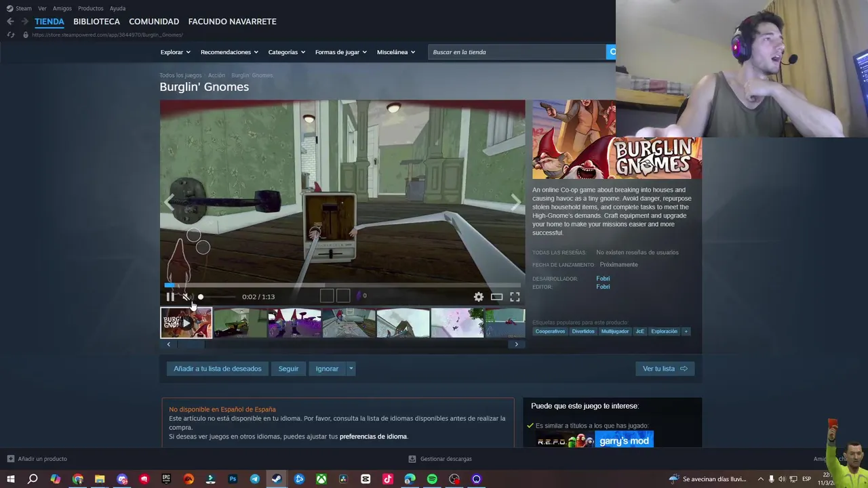Adjust the trailer volume slider
The image size is (868, 488).
click(x=216, y=297)
